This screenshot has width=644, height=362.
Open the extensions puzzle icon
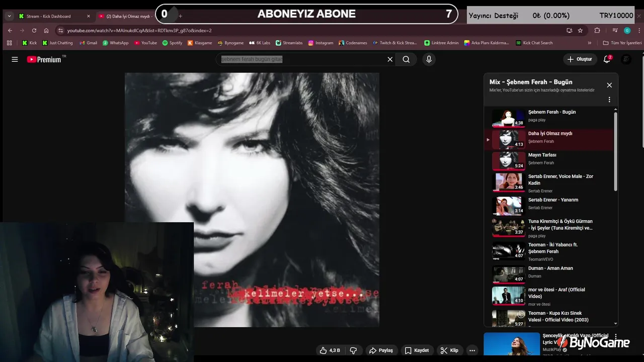597,30
